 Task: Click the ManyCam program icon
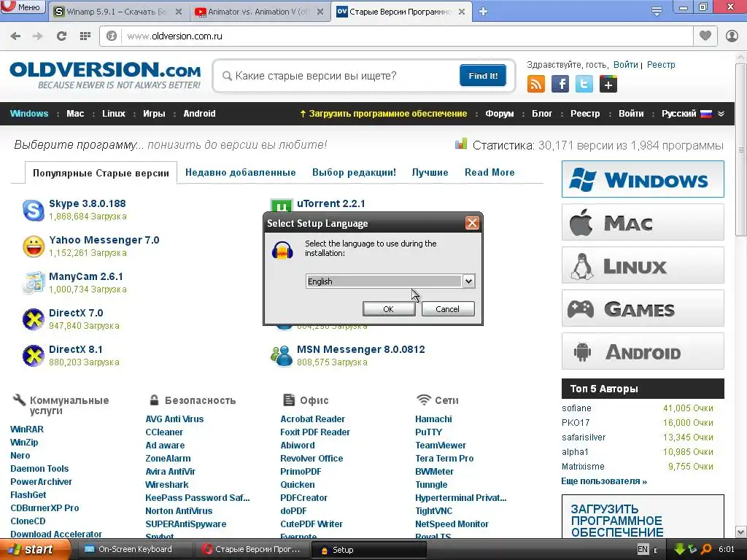[x=34, y=283]
